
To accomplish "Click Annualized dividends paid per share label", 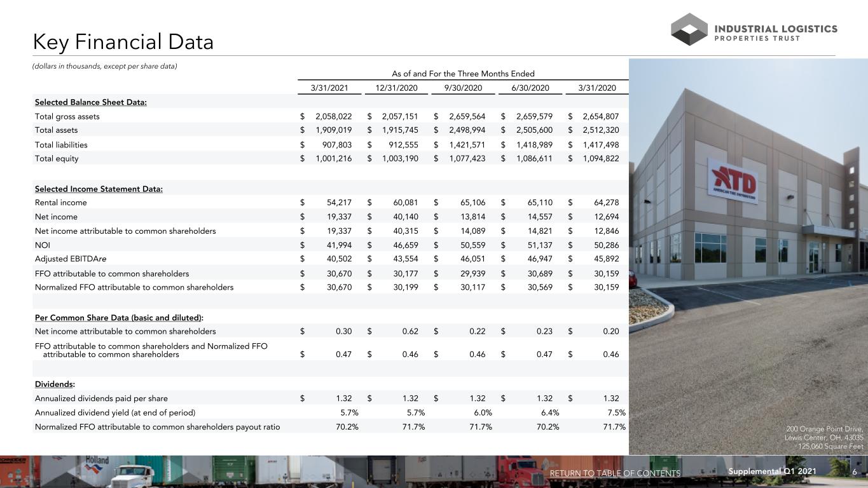I will coord(102,398).
